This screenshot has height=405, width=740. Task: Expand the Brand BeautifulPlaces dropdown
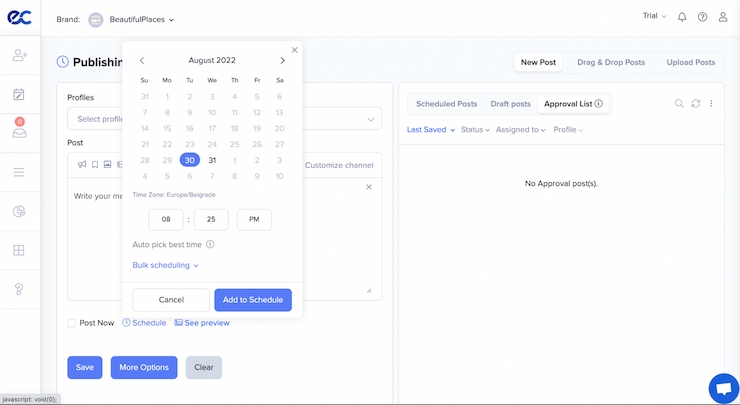tap(142, 19)
